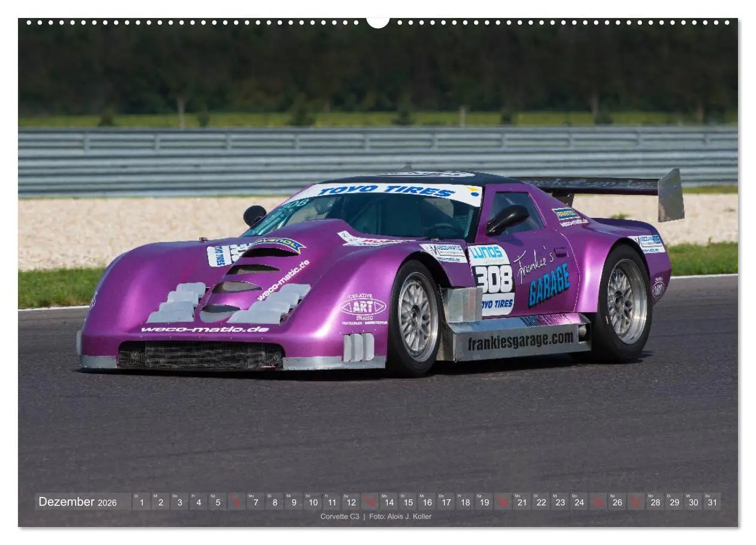Select day 15 in calendar strip
756x545 pixels.
click(x=407, y=502)
